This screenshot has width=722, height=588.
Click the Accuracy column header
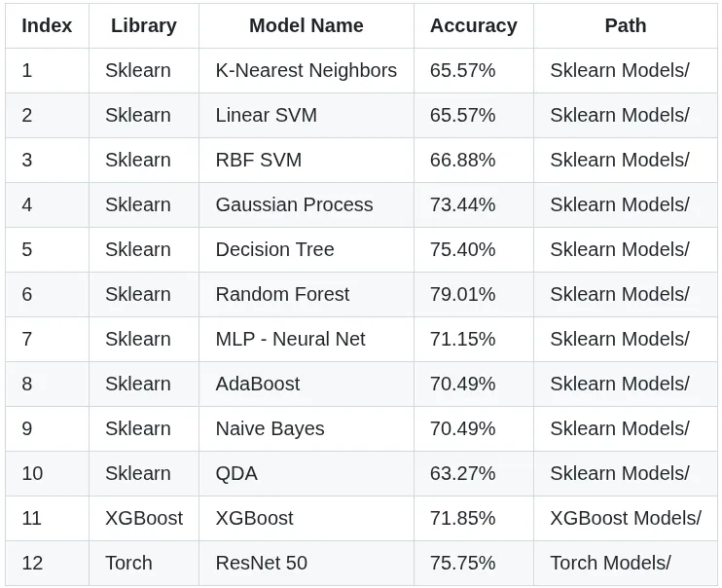point(473,25)
